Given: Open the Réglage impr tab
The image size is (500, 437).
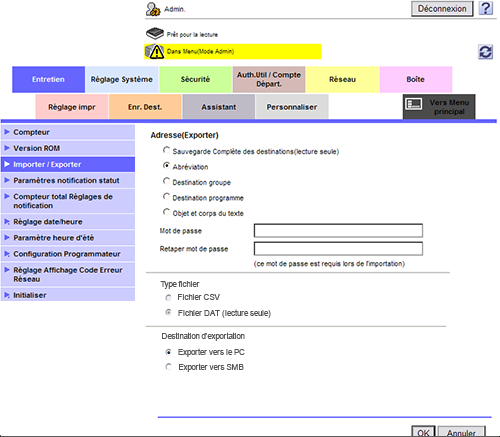Looking at the screenshot, I should 72,107.
